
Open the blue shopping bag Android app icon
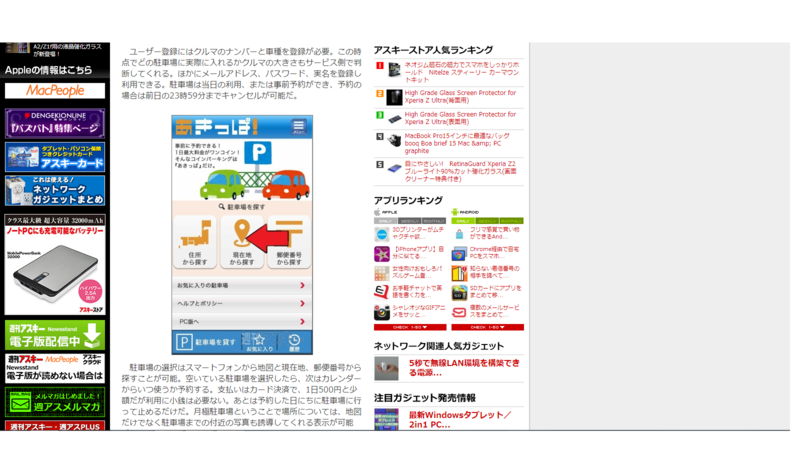coord(459,234)
